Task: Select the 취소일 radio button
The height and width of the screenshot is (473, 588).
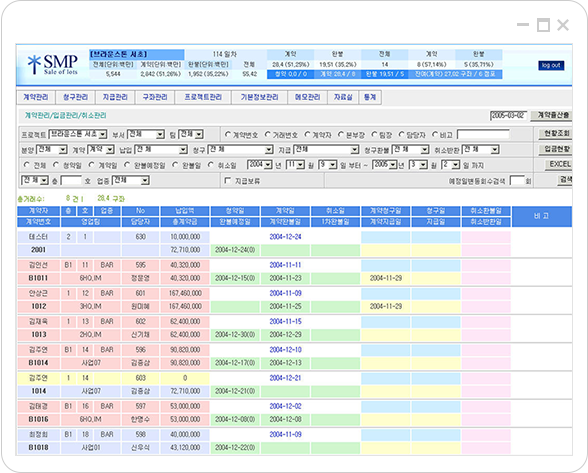Action: (211, 165)
